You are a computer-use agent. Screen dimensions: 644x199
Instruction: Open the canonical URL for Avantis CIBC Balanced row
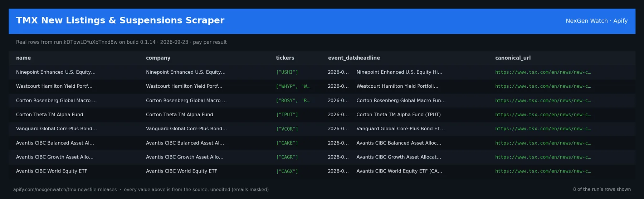pyautogui.click(x=543, y=143)
